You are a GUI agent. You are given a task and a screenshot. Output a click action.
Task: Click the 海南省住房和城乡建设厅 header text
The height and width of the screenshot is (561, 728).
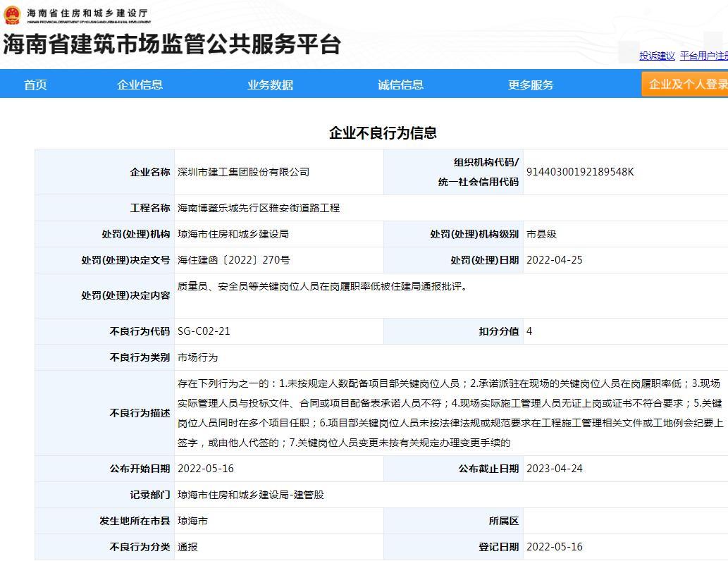tap(87, 13)
